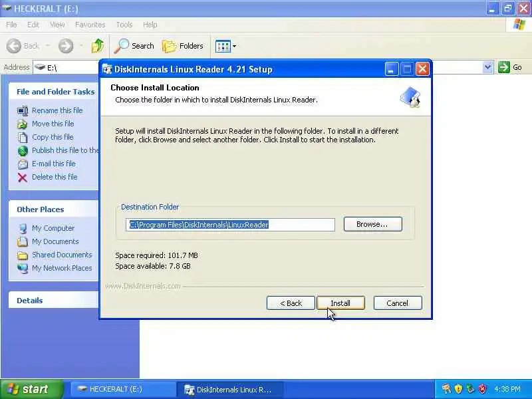532x399 pixels.
Task: Switch to HECKERALT (E:) taskbar button
Action: tap(122, 389)
